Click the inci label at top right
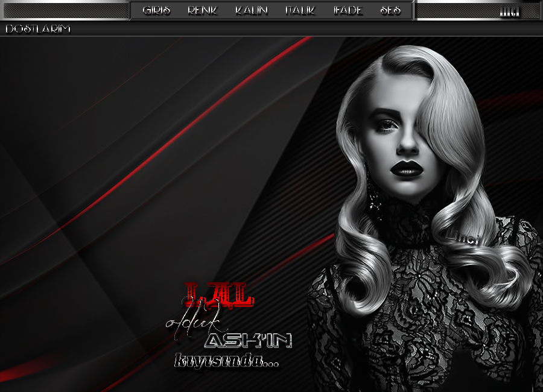543x392 pixels. click(510, 11)
